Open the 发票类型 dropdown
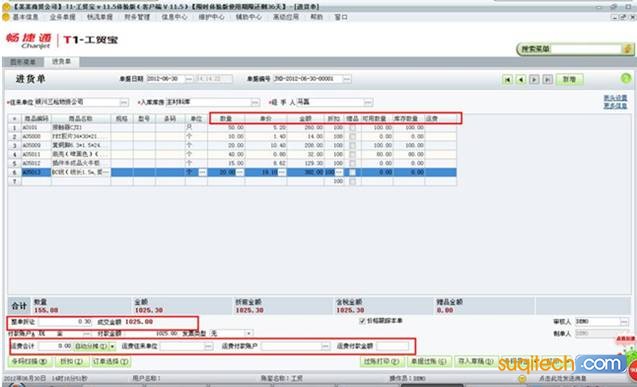 (x=249, y=333)
